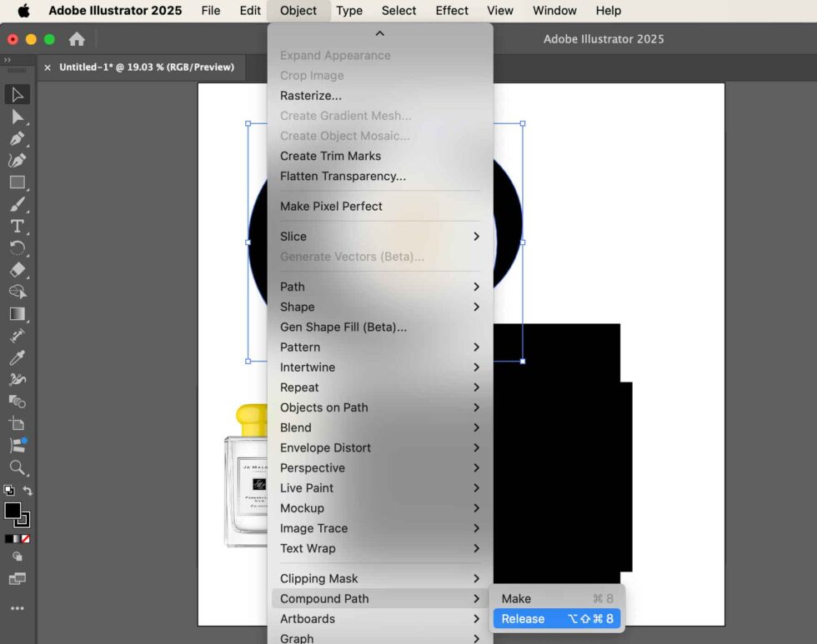Select the Gradient tool
817x644 pixels.
click(18, 314)
